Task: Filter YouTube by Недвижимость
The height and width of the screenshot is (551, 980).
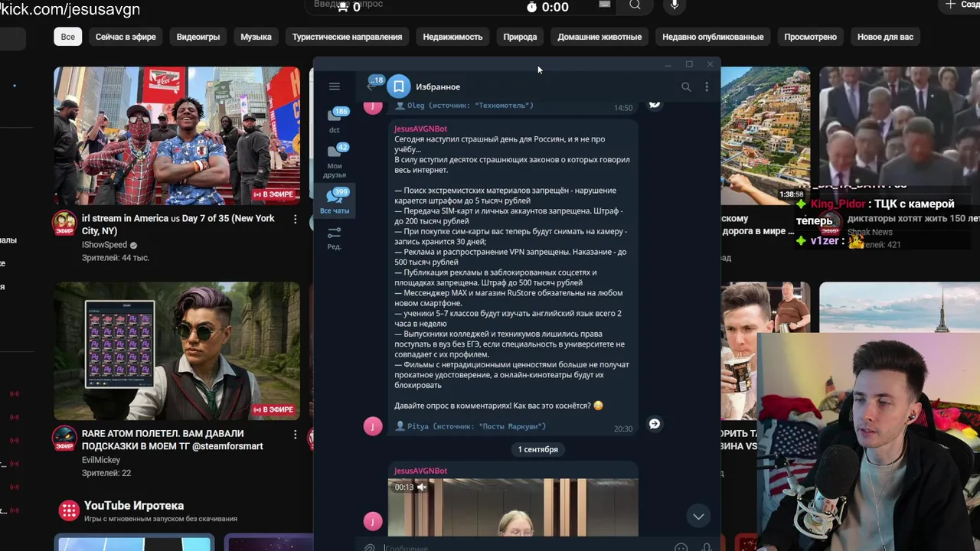Action: tap(452, 37)
